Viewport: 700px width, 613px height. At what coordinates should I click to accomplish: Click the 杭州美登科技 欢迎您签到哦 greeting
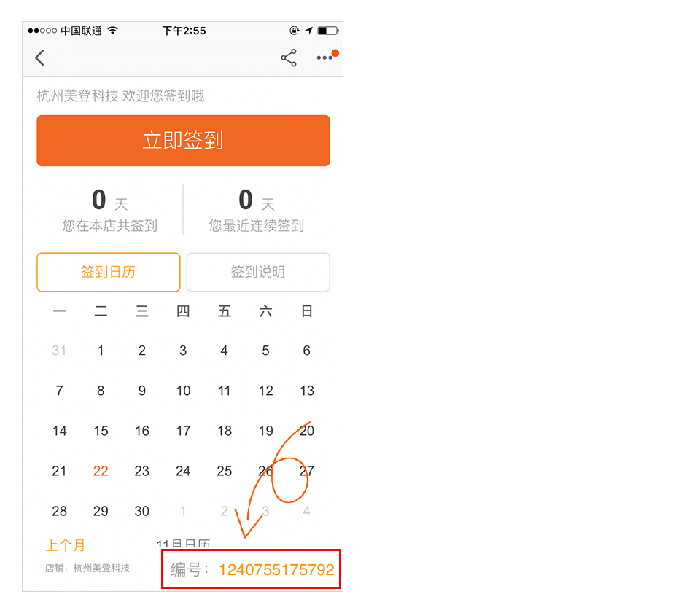point(120,95)
